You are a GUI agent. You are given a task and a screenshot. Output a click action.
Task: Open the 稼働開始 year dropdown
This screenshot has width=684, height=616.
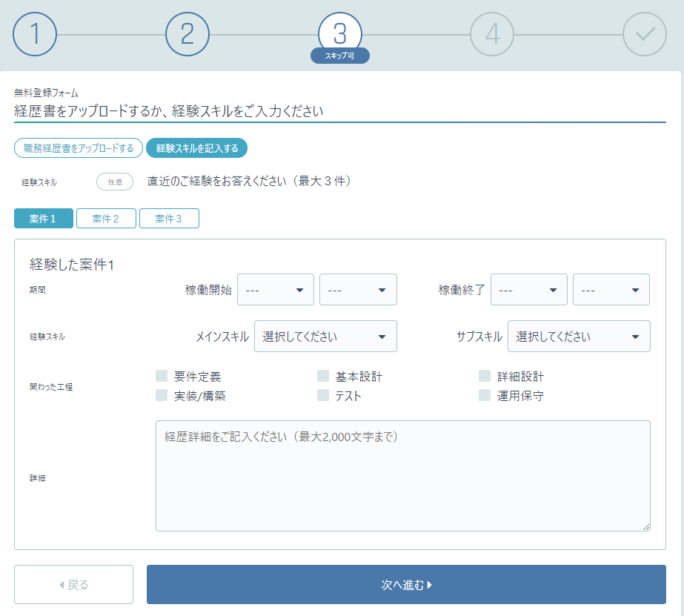click(x=275, y=289)
